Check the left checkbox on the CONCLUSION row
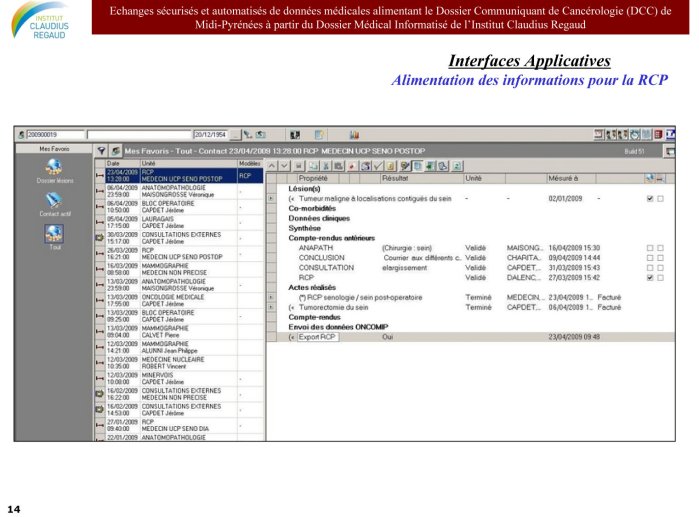This screenshot has height=517, width=699. point(650,258)
